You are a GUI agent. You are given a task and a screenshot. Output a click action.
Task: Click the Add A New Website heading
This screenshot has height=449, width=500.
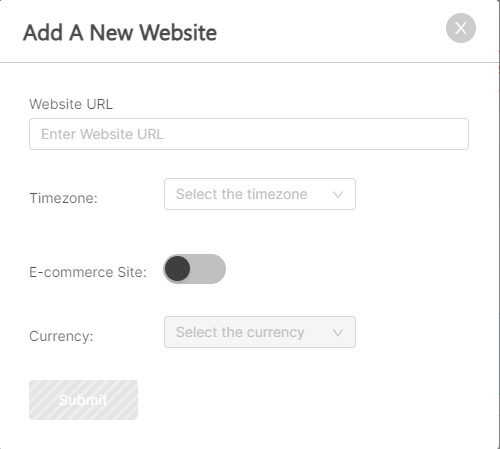(x=120, y=33)
